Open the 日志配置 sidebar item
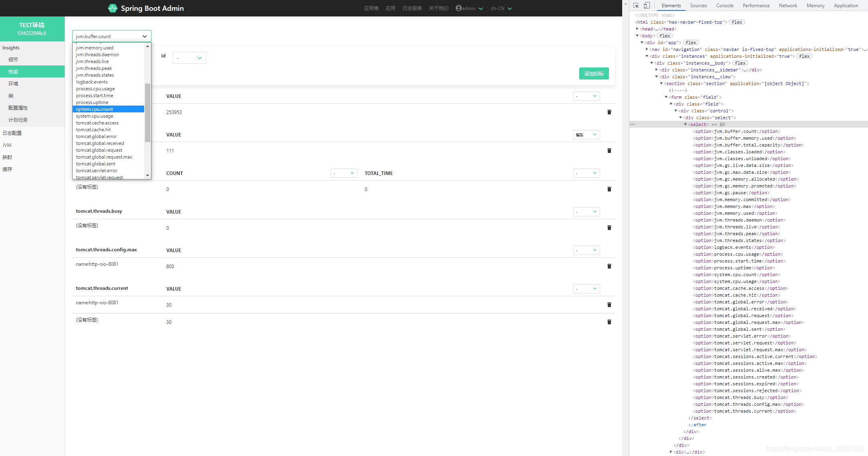 [x=32, y=133]
